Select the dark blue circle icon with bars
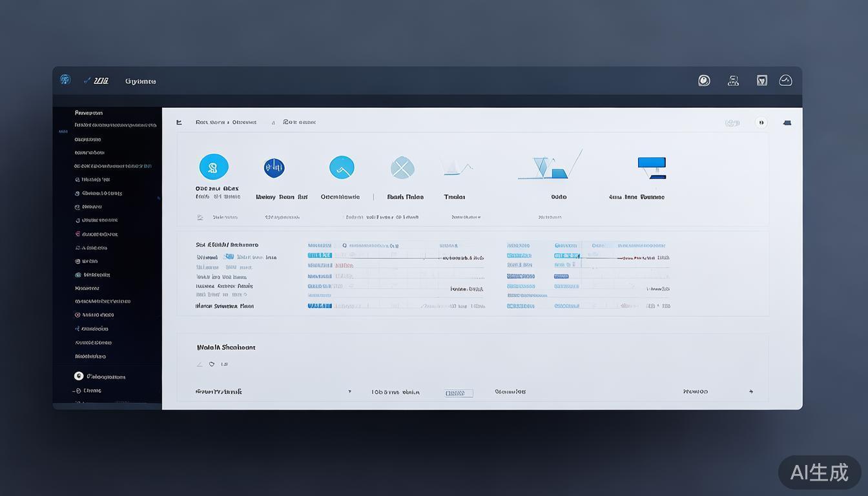This screenshot has height=496, width=868. pyautogui.click(x=274, y=168)
